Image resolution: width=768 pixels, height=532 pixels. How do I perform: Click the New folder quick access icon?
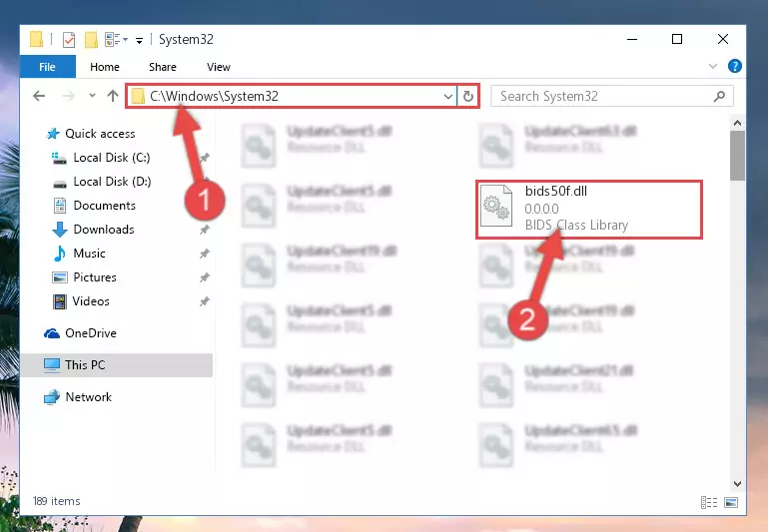click(x=91, y=40)
